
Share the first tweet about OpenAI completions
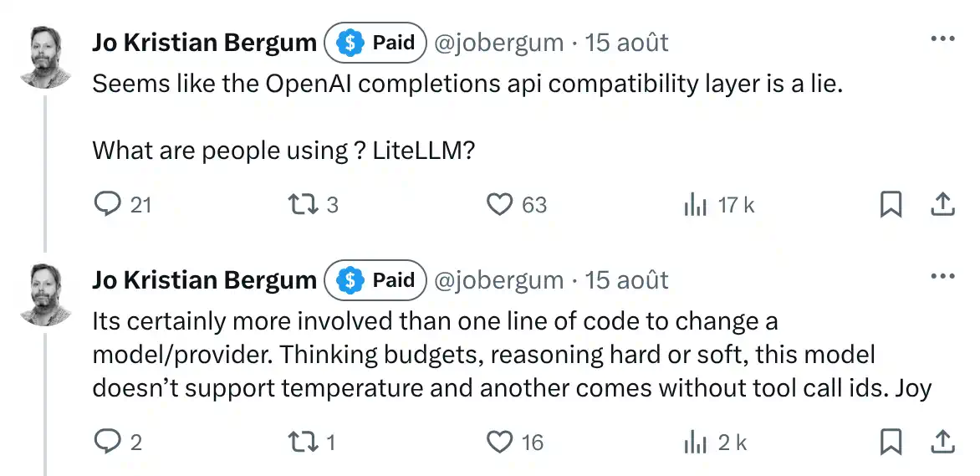[x=942, y=204]
